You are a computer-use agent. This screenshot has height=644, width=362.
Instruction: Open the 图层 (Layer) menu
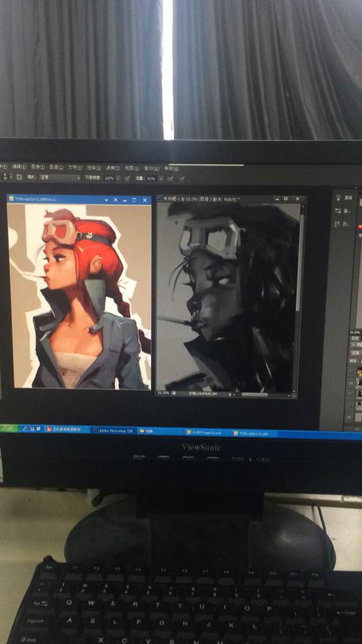point(57,167)
